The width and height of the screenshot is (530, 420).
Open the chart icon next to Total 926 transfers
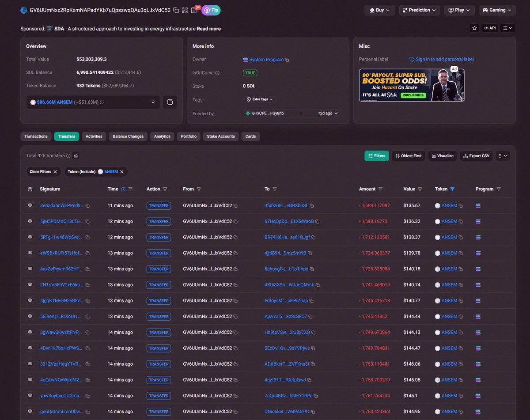click(x=76, y=156)
